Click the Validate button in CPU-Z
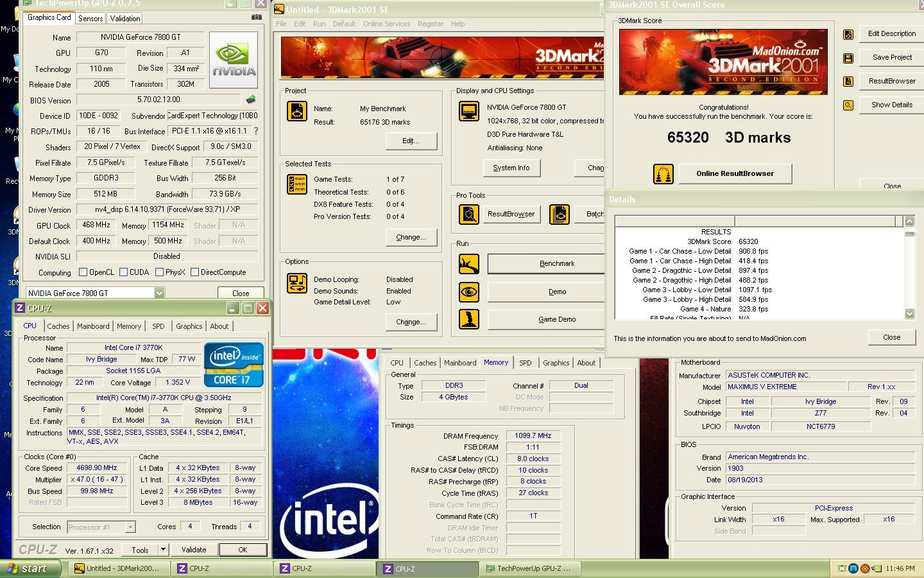The height and width of the screenshot is (578, 924). (x=194, y=550)
